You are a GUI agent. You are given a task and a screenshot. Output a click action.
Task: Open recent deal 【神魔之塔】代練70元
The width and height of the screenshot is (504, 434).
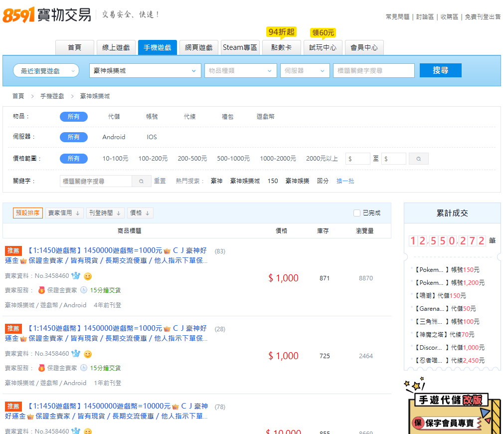[x=444, y=335]
